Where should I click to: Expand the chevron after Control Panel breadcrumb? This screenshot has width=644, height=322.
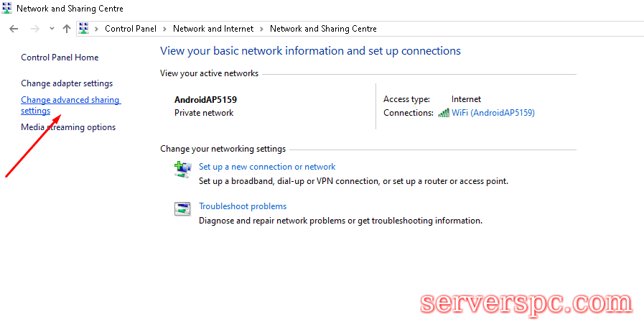tap(164, 29)
